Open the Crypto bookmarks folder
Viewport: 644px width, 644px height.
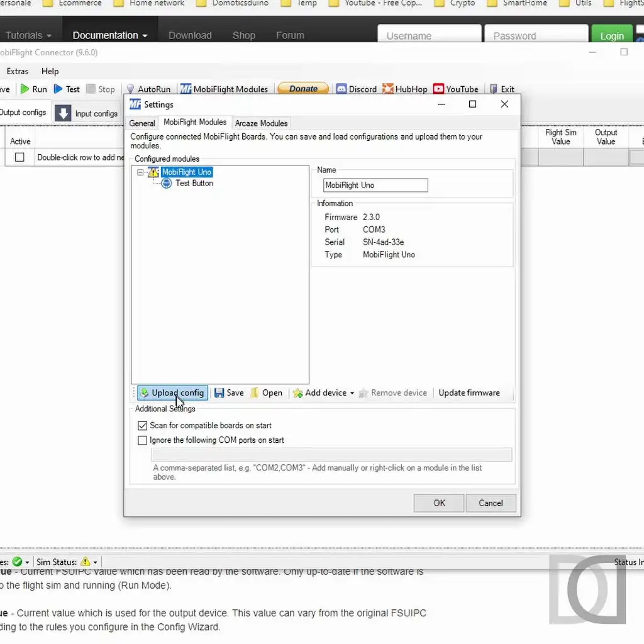point(455,3)
